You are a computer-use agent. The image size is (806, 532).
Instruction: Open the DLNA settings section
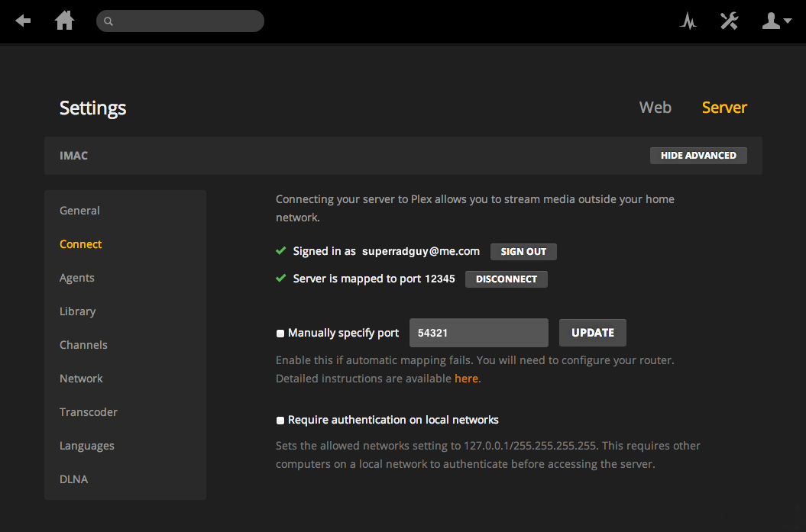tap(73, 479)
